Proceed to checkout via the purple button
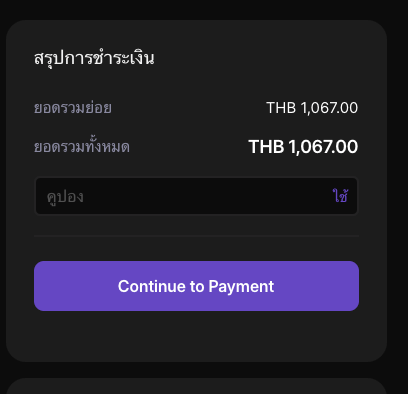Viewport: 408px width, 394px height. pyautogui.click(x=196, y=286)
